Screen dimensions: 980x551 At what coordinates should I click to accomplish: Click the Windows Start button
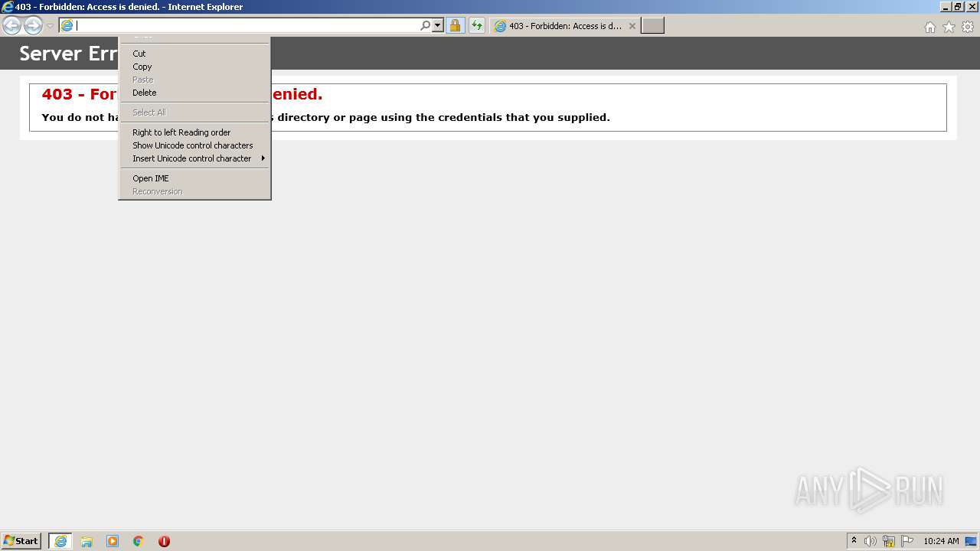click(x=21, y=541)
